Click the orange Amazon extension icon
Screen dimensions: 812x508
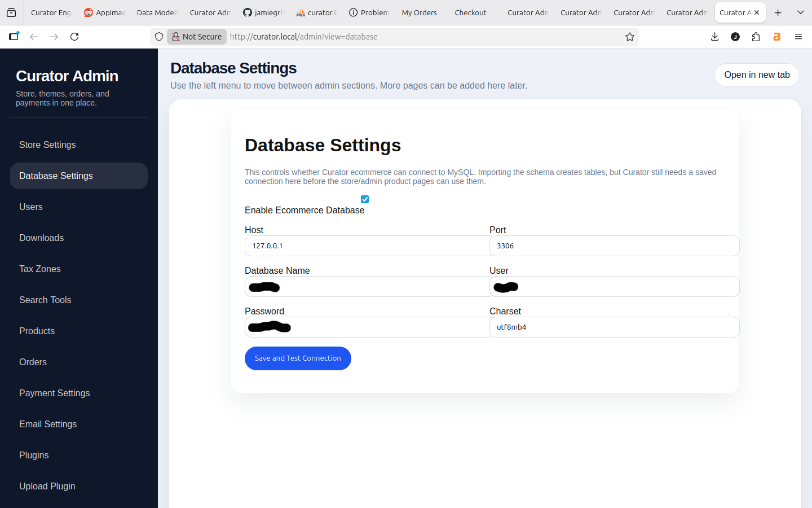coord(776,37)
